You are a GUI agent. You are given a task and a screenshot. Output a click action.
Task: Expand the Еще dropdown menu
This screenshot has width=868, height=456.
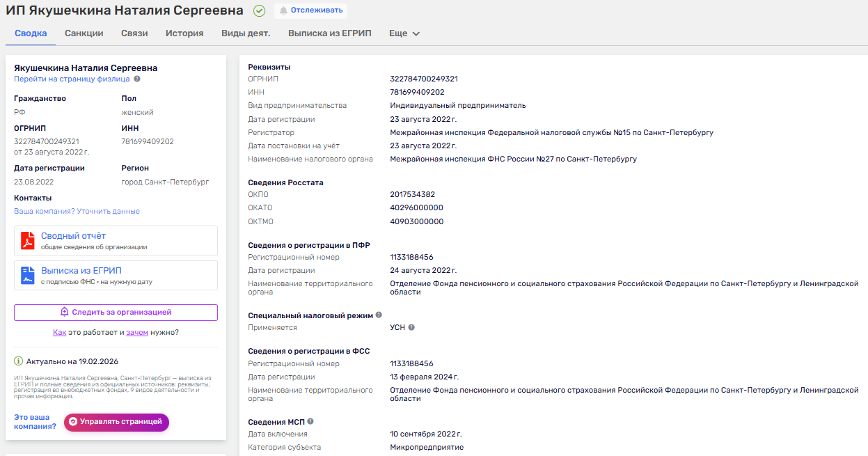[404, 33]
